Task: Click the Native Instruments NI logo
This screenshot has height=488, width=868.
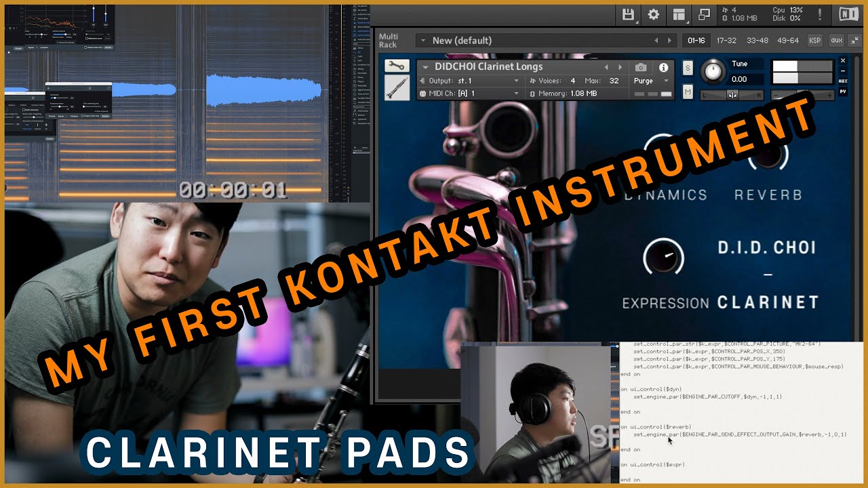Action: tap(848, 14)
